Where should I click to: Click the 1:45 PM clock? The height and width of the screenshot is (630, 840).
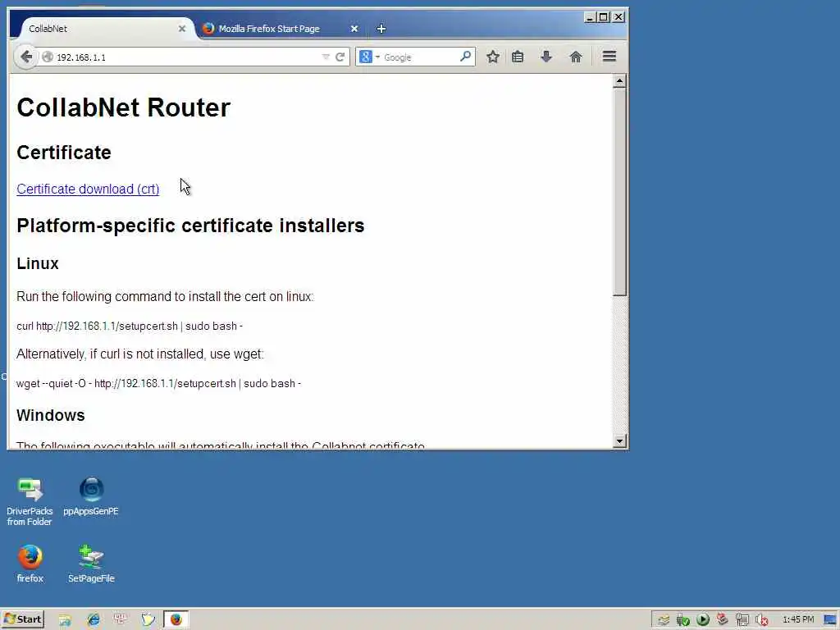pyautogui.click(x=797, y=620)
